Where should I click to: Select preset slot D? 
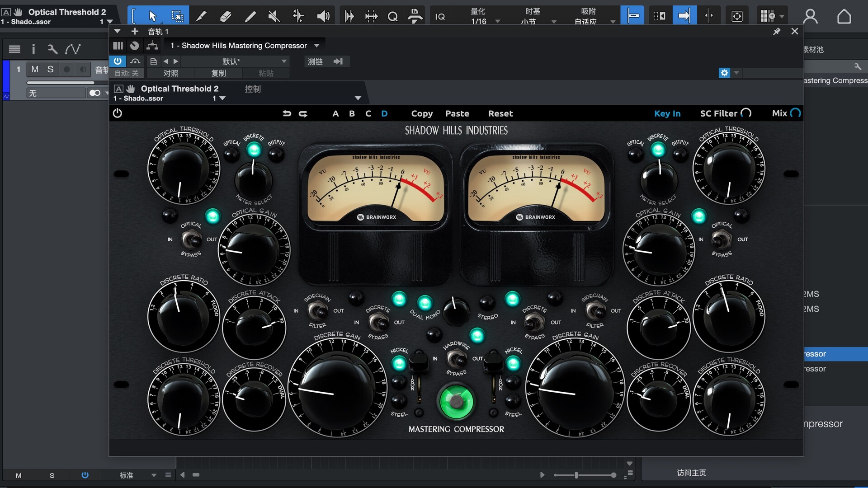(384, 113)
